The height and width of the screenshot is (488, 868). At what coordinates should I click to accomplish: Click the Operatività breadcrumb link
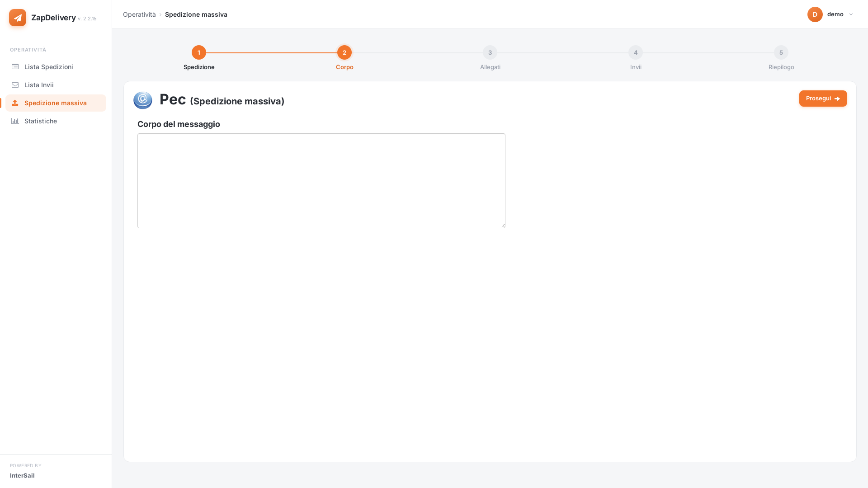139,14
